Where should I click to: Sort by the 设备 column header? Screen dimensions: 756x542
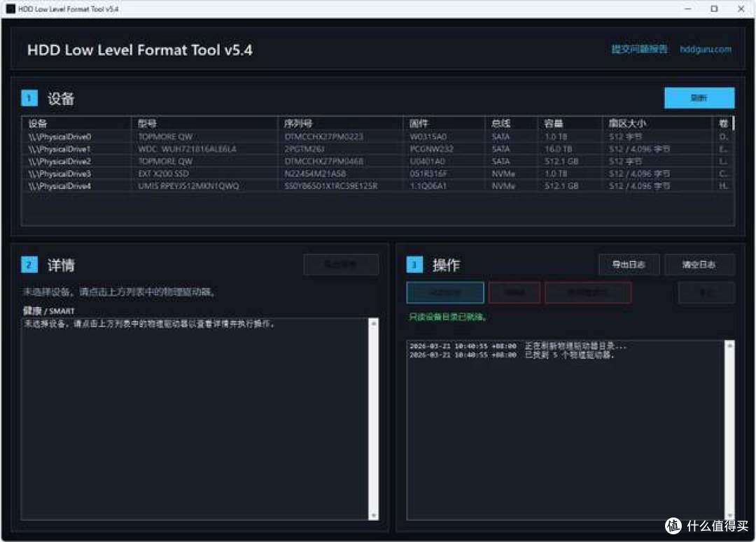coord(76,123)
